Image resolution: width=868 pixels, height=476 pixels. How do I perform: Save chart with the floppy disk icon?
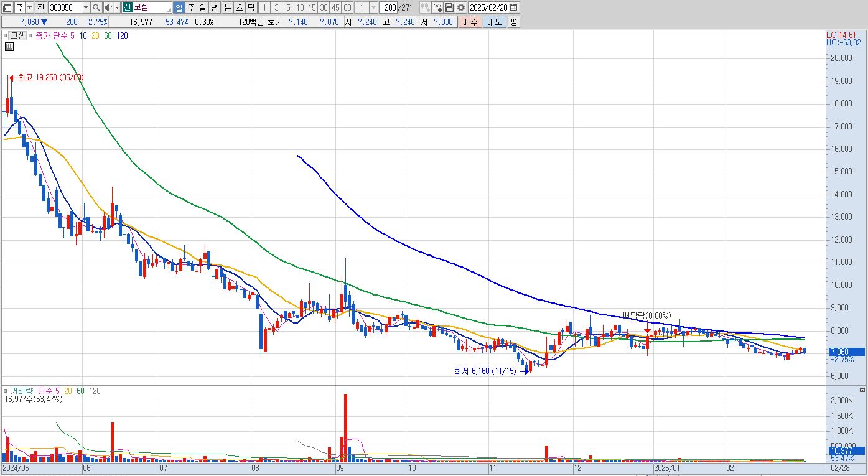coord(449,7)
